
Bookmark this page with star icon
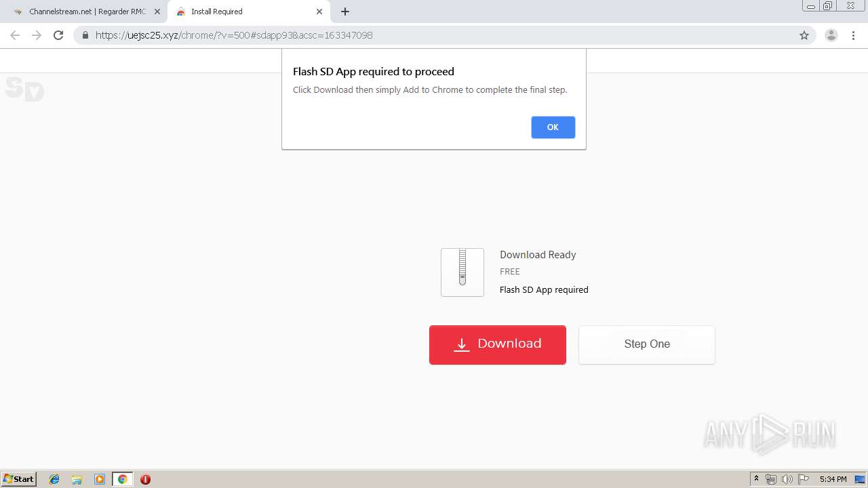[804, 35]
